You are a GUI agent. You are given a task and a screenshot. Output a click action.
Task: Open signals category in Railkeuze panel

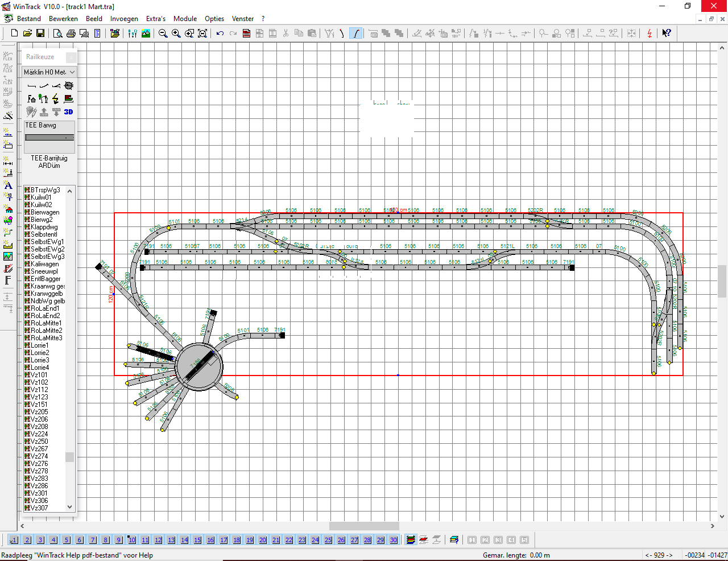click(44, 98)
